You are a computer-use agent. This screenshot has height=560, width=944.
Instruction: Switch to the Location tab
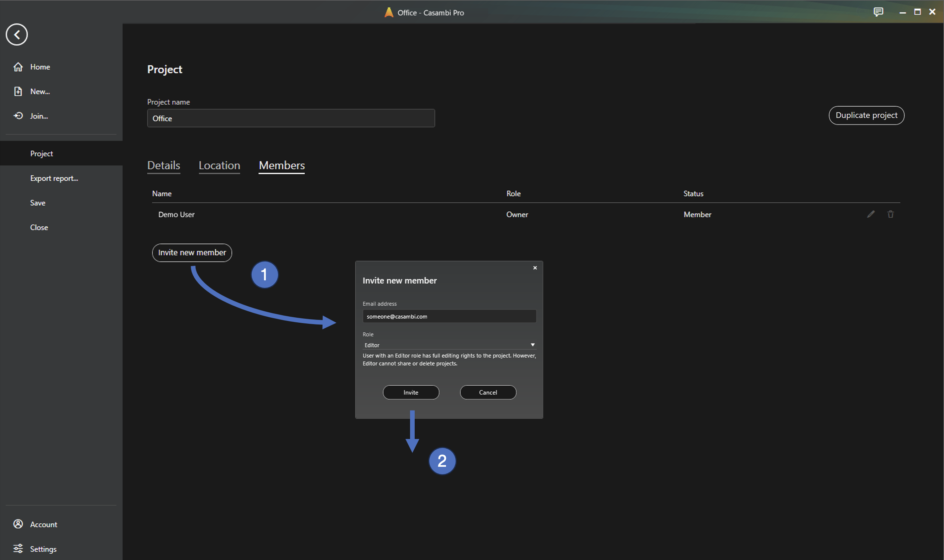(x=219, y=165)
